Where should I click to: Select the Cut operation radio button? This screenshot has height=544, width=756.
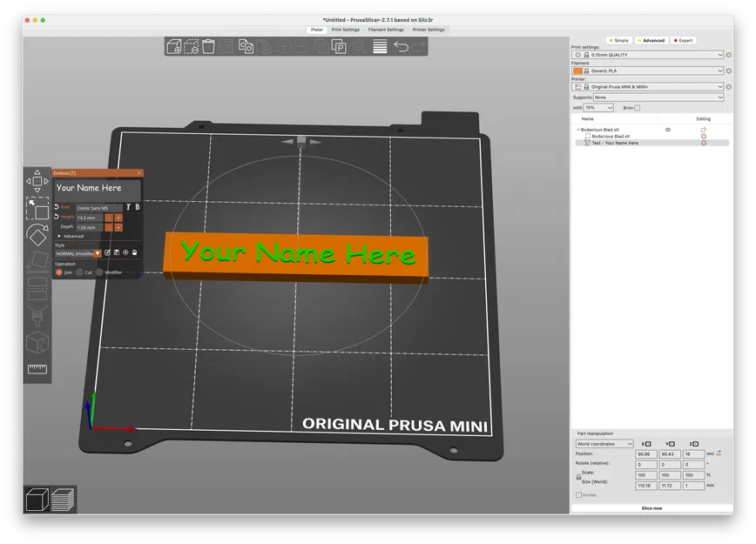[79, 272]
